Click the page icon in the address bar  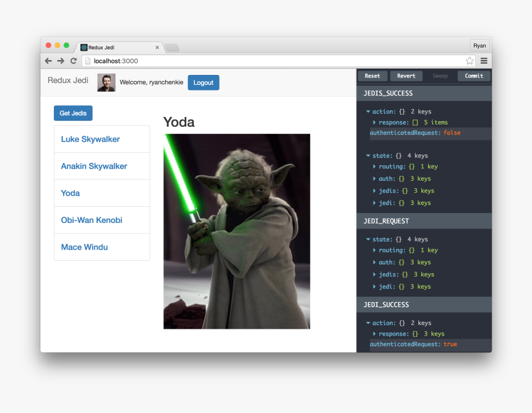tap(88, 61)
